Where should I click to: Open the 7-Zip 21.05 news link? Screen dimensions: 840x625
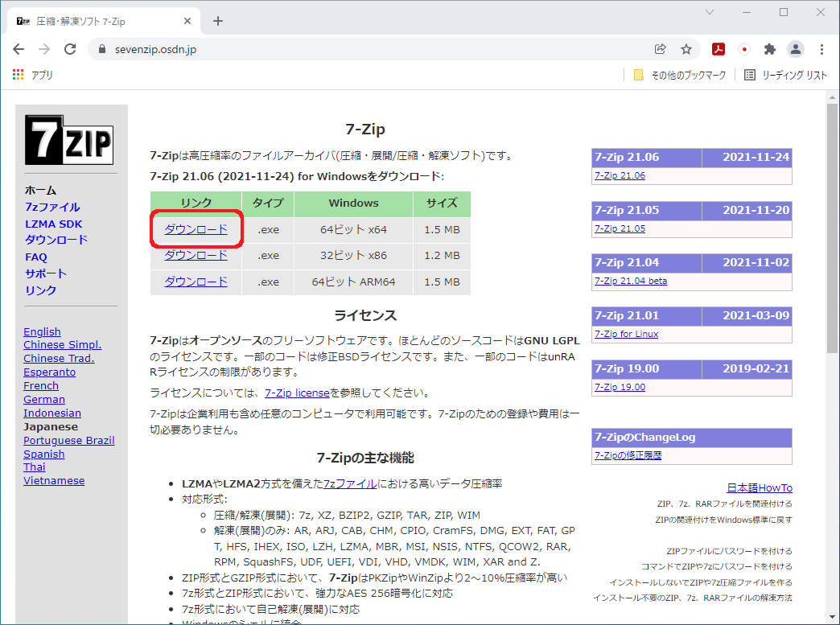tap(620, 228)
